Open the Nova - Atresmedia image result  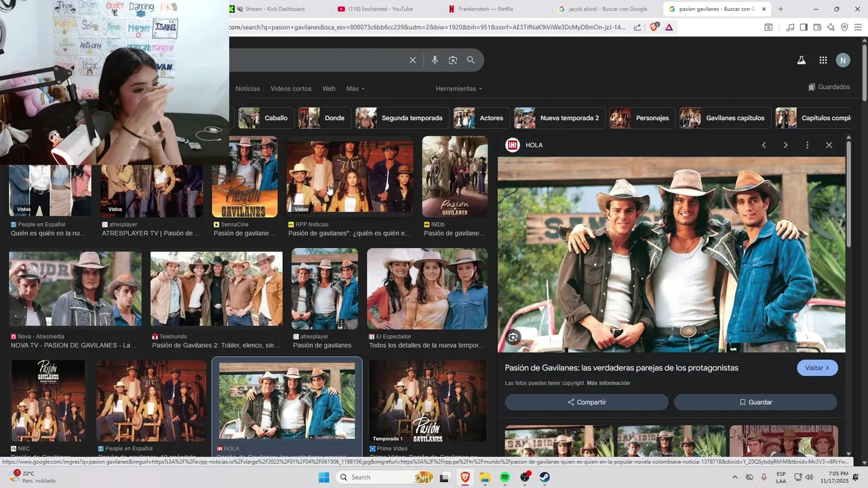(x=75, y=289)
